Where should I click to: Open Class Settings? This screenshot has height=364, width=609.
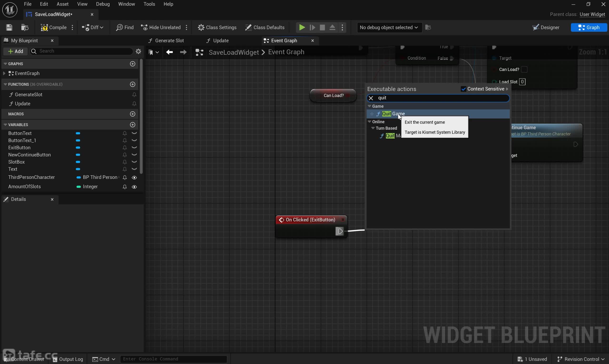pos(217,27)
